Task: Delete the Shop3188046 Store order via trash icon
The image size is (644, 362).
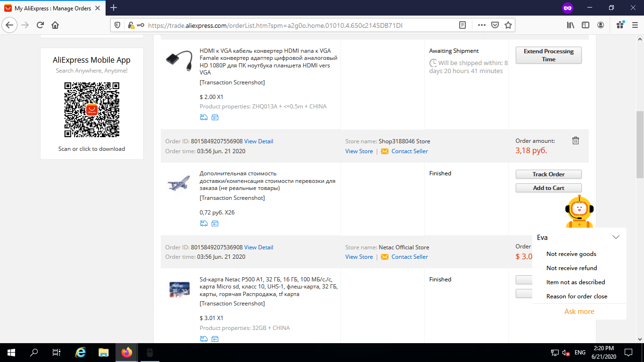Action: click(576, 140)
